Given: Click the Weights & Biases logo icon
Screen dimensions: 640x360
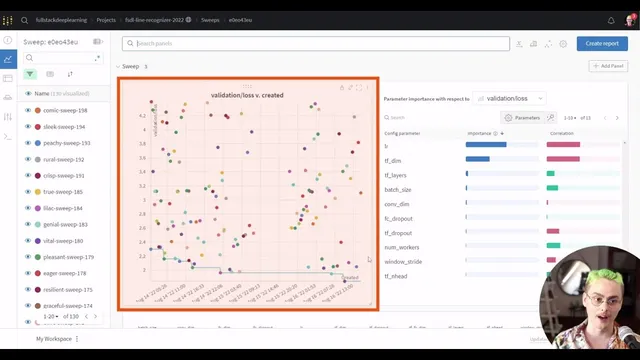Looking at the screenshot, I should pyautogui.click(x=8, y=20).
